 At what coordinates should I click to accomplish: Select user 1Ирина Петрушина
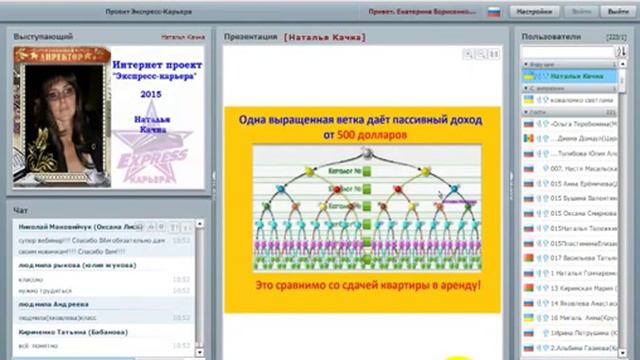[x=570, y=333]
